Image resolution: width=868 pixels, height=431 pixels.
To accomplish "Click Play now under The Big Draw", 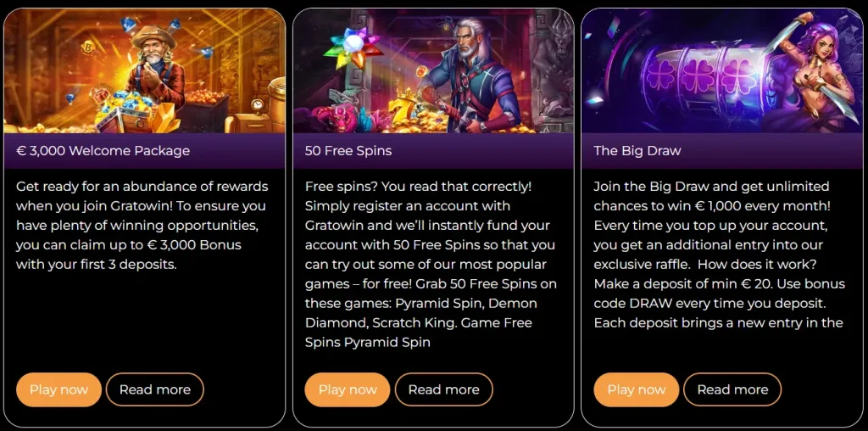I will 637,389.
